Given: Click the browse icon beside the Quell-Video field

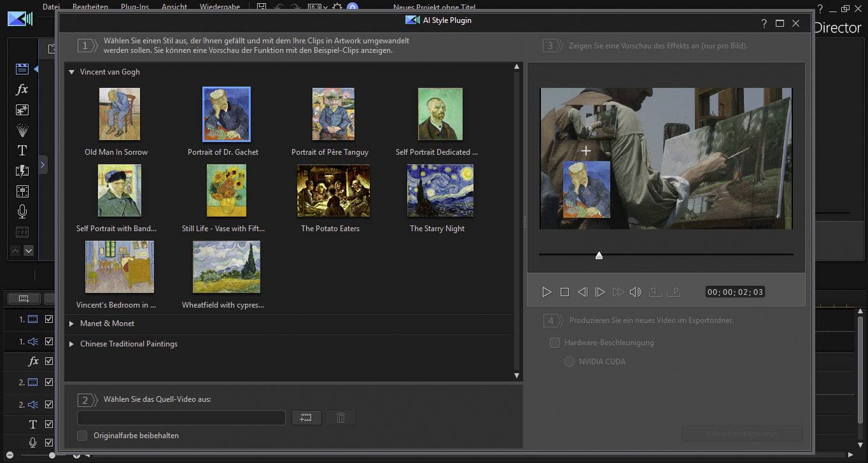Looking at the screenshot, I should click(x=306, y=417).
